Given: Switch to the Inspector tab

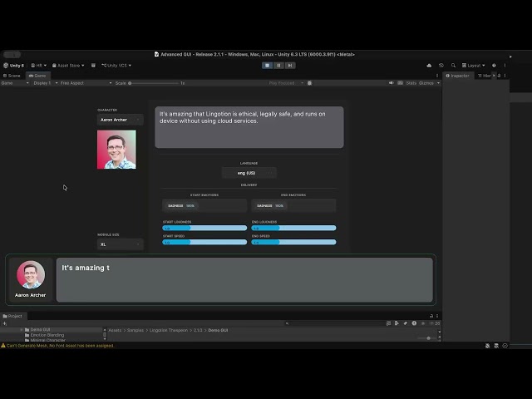Looking at the screenshot, I should click(458, 76).
